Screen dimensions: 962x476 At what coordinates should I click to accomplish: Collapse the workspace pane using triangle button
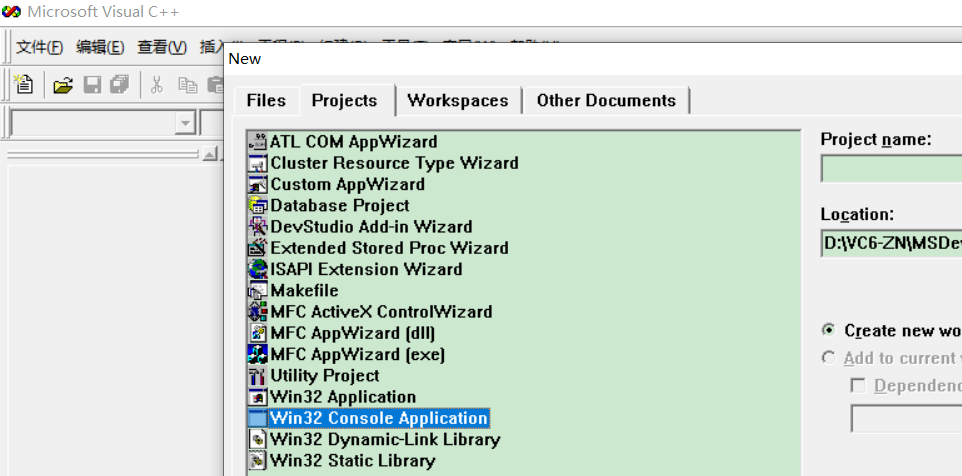210,154
